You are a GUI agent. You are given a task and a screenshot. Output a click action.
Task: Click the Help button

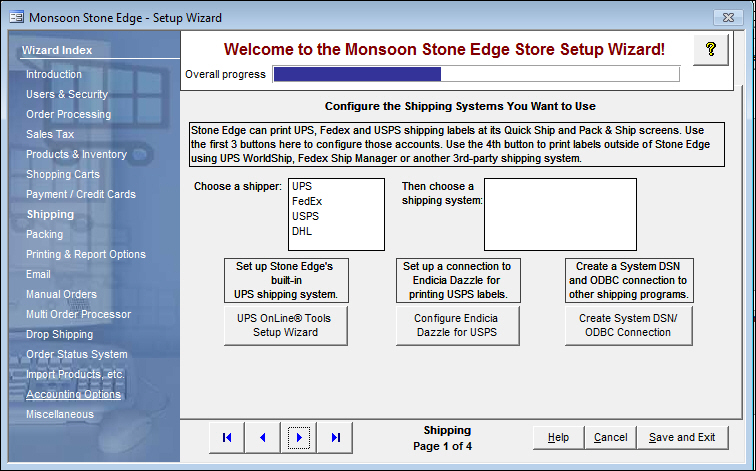(x=558, y=437)
